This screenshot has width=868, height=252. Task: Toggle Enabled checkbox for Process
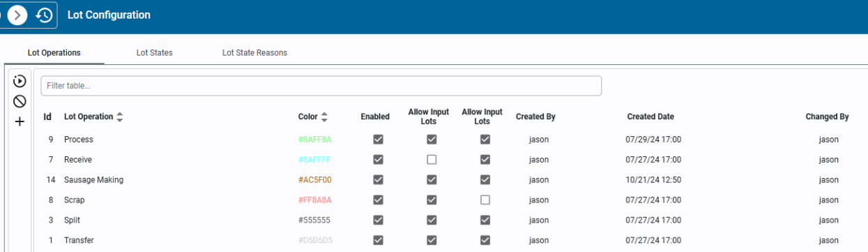pyautogui.click(x=378, y=140)
